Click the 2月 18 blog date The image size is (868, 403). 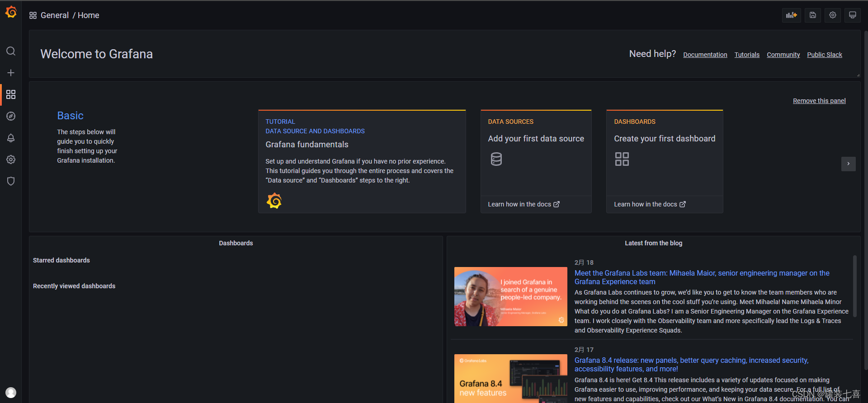pyautogui.click(x=584, y=262)
